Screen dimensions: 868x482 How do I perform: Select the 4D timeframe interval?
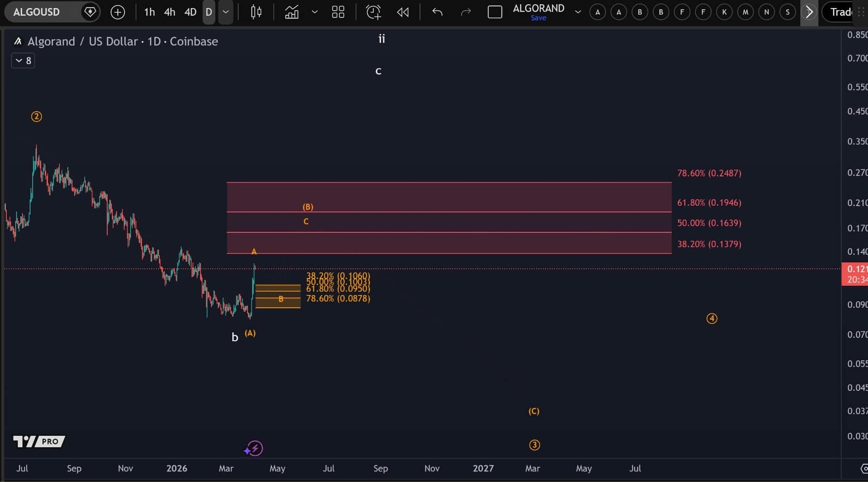click(x=190, y=12)
